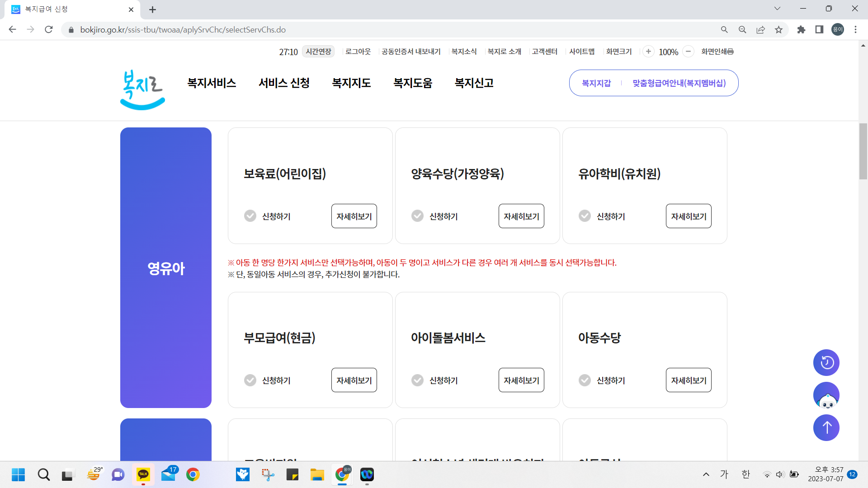Click the 로그아웃 link
Viewport: 868px width, 488px height.
click(x=358, y=52)
